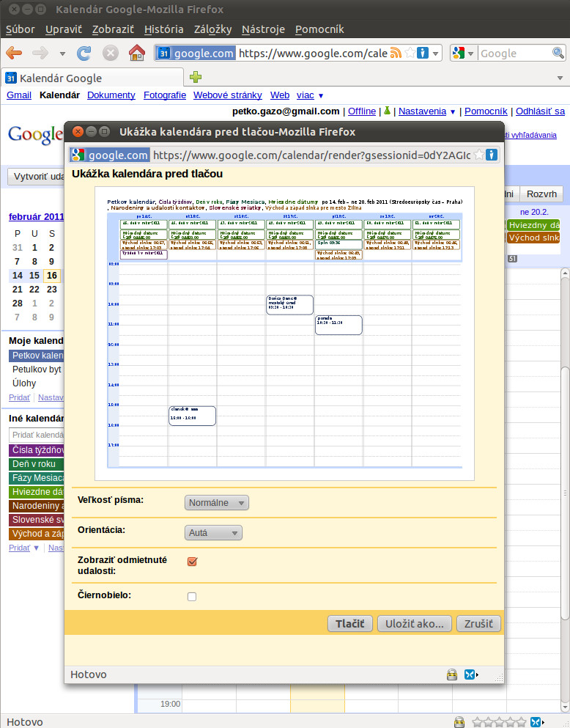Click the padlock icon in main window status bar
The width and height of the screenshot is (570, 728).
point(459,722)
